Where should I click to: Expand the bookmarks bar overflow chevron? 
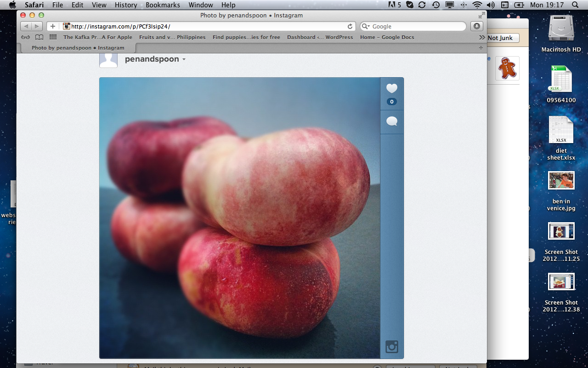[481, 37]
